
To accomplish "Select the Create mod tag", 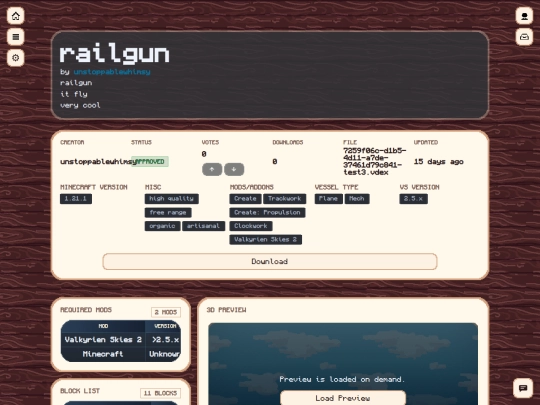I will pos(245,199).
